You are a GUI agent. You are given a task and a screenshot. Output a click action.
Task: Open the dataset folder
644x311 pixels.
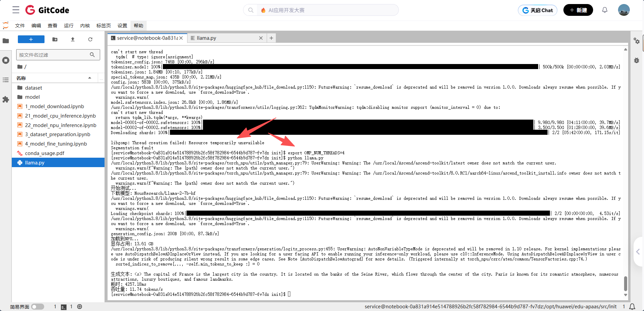[33, 88]
